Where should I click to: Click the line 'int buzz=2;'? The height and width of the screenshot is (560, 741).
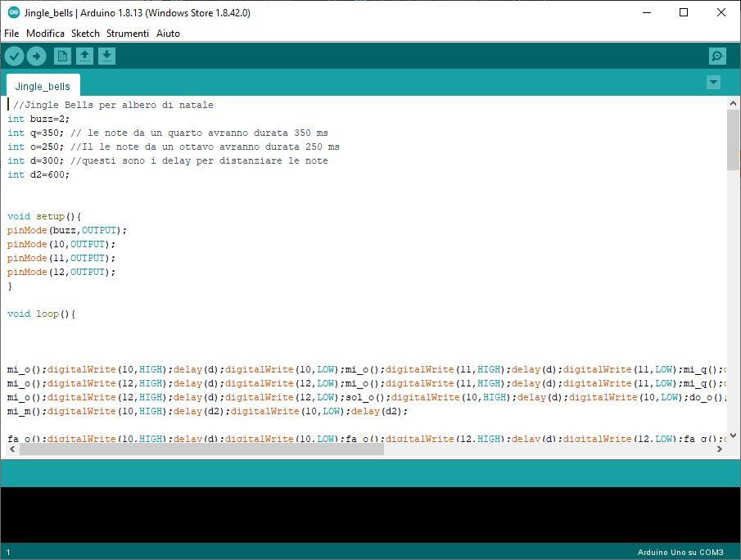point(38,119)
